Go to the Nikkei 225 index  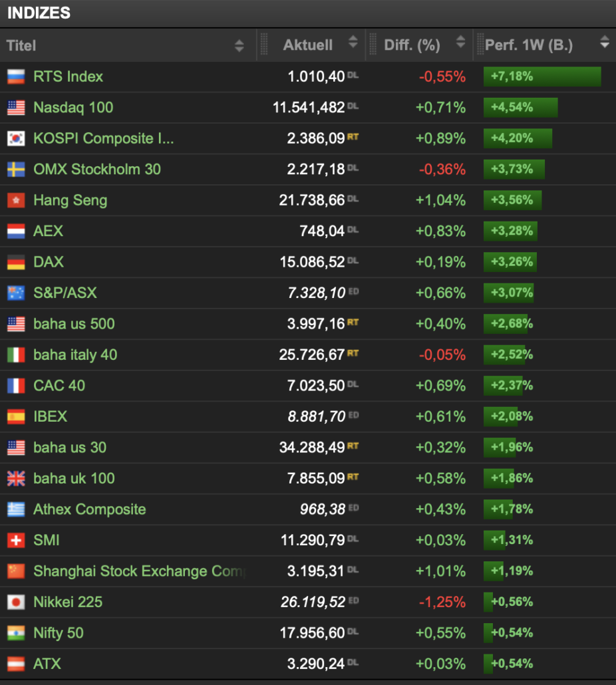(x=68, y=603)
